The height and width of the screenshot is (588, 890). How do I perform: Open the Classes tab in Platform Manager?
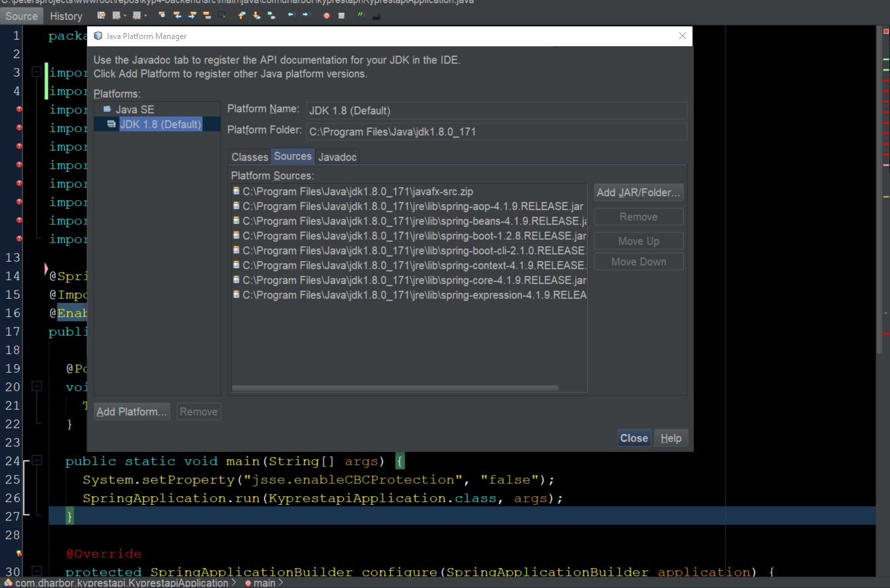click(x=250, y=157)
